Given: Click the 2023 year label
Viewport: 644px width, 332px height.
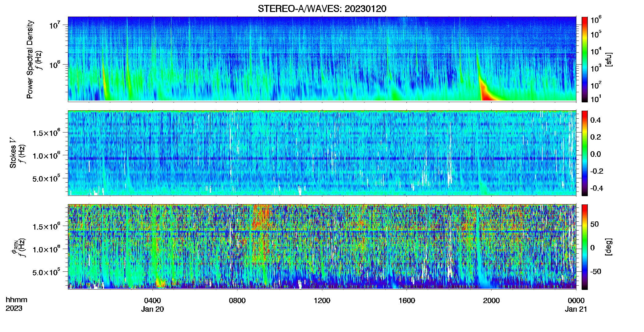Looking at the screenshot, I should [14, 308].
